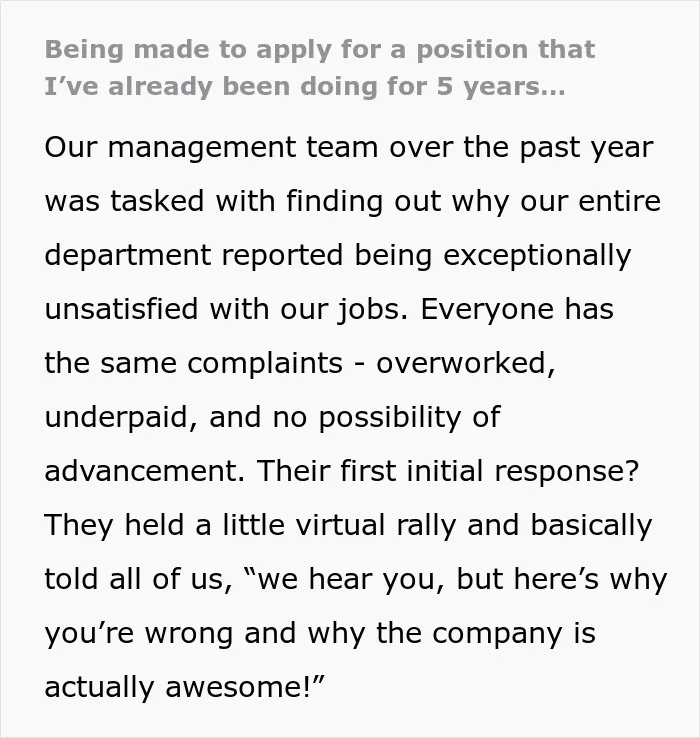Select the word "possibility"

(x=390, y=418)
